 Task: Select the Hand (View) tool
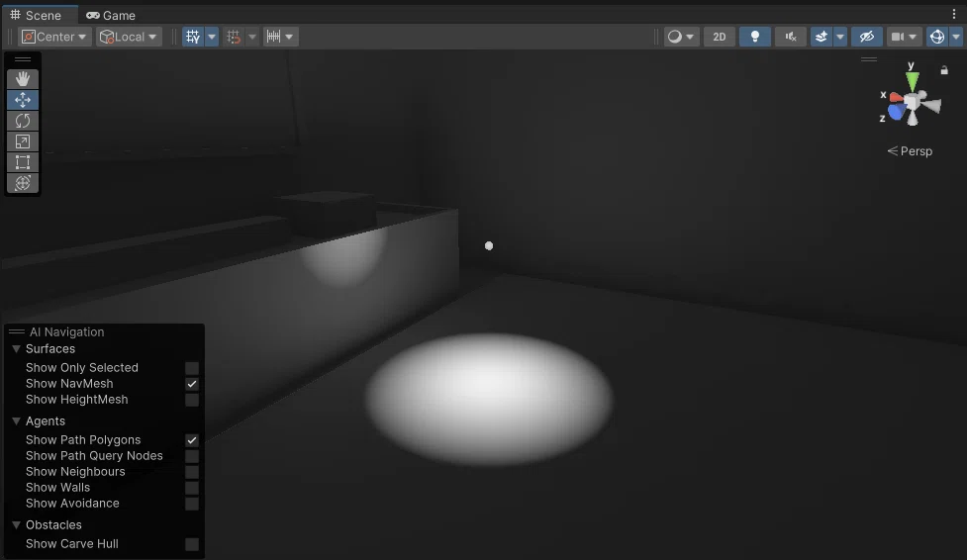pyautogui.click(x=23, y=79)
